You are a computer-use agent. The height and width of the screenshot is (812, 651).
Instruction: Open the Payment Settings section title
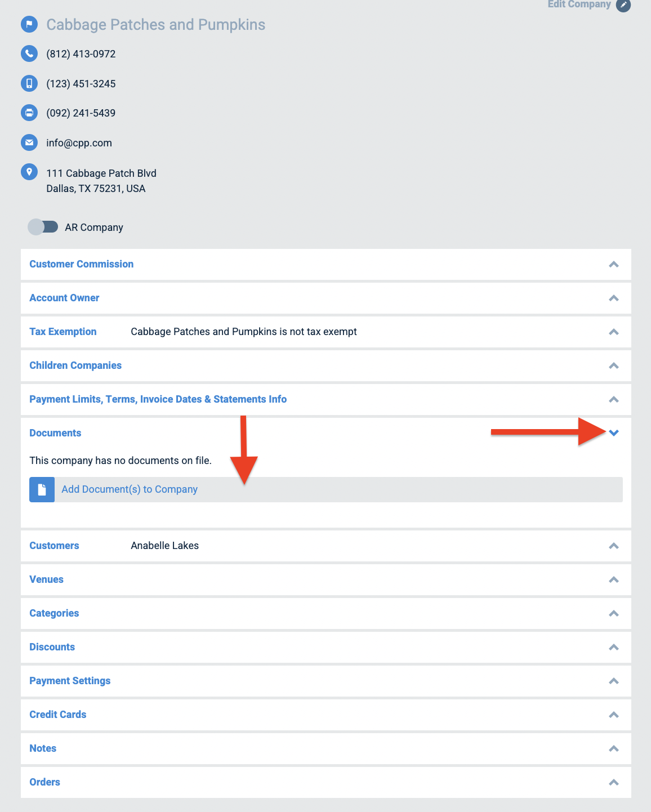pos(70,681)
